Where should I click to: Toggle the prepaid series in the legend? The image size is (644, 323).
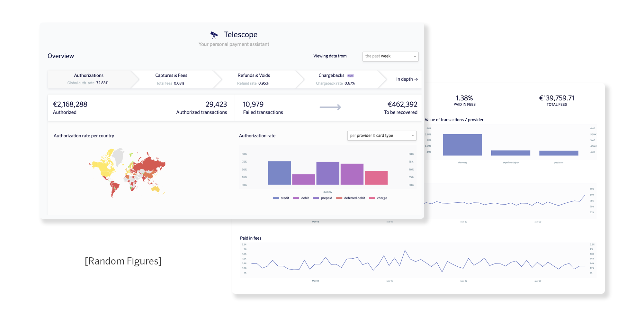(323, 198)
